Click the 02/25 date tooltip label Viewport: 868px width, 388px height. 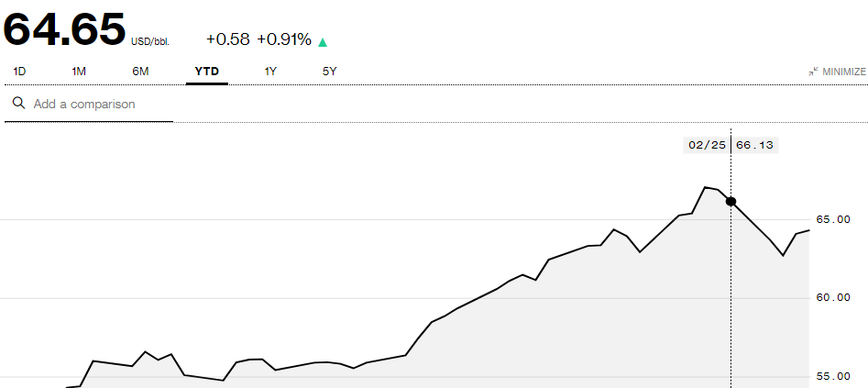pyautogui.click(x=706, y=145)
